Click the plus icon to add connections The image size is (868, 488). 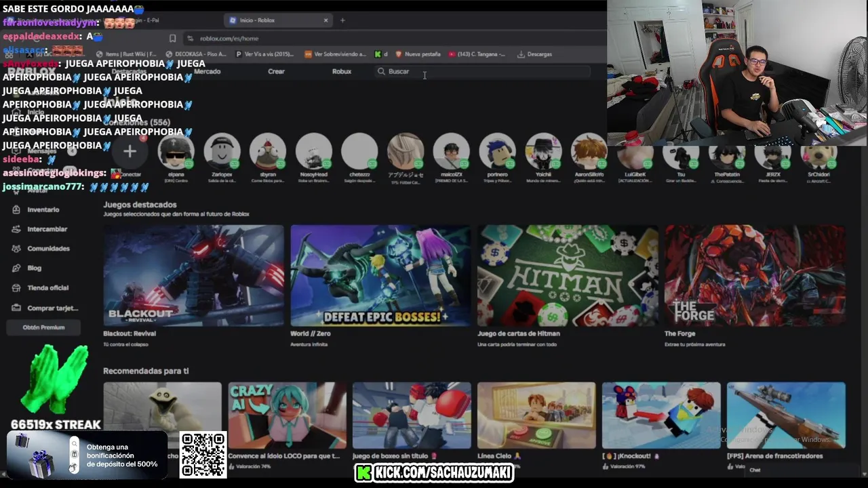click(130, 151)
